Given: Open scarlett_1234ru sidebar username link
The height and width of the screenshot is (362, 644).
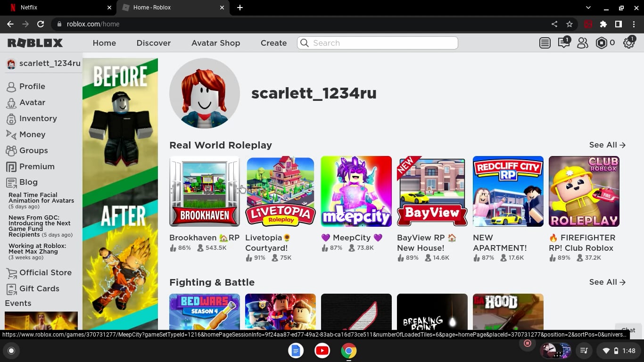Looking at the screenshot, I should (43, 63).
